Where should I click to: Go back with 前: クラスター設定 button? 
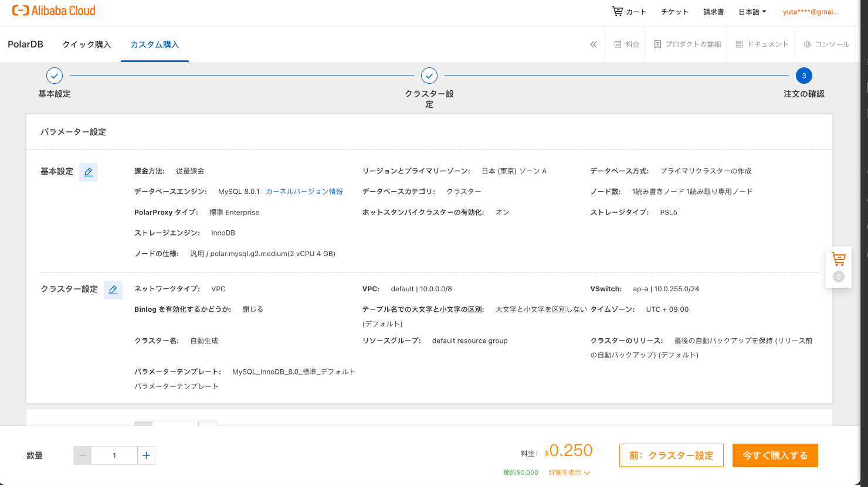[671, 455]
